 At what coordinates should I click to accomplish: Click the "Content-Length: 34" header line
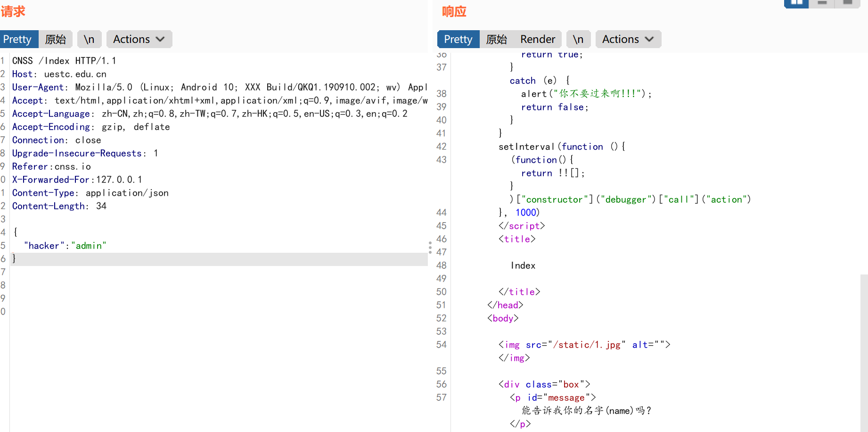pyautogui.click(x=59, y=206)
